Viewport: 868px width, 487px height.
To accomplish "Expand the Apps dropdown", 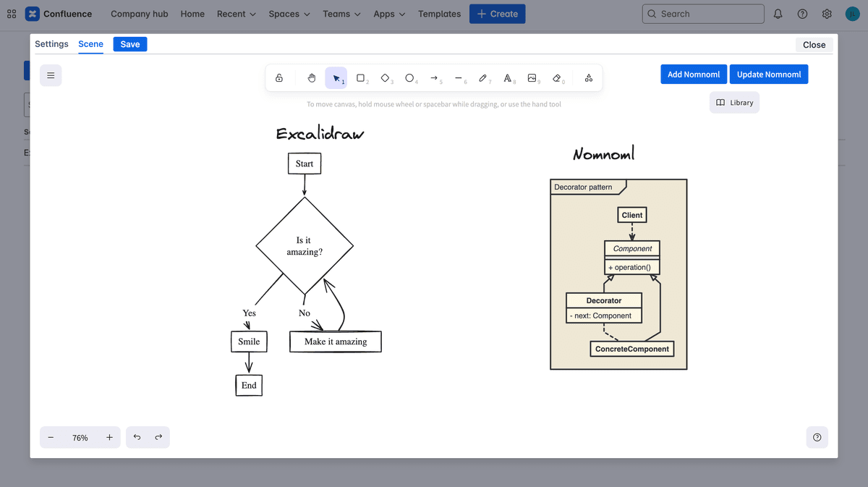I will coord(389,14).
